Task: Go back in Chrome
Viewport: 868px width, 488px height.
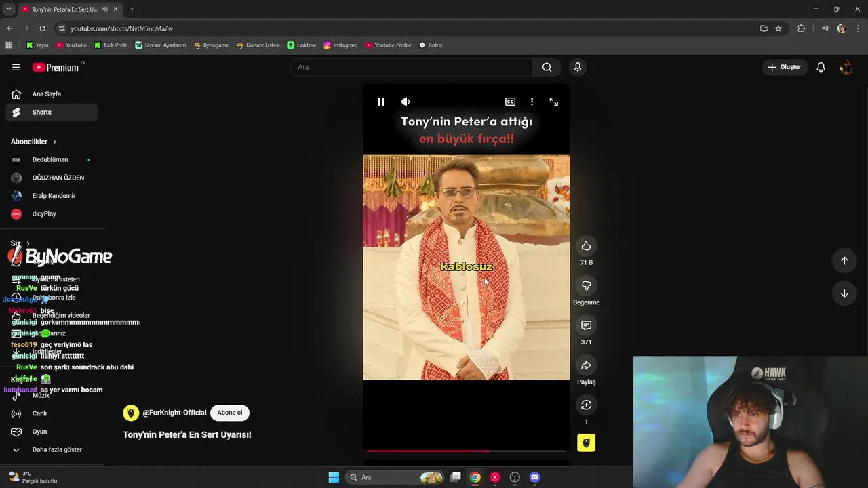Action: (x=9, y=28)
